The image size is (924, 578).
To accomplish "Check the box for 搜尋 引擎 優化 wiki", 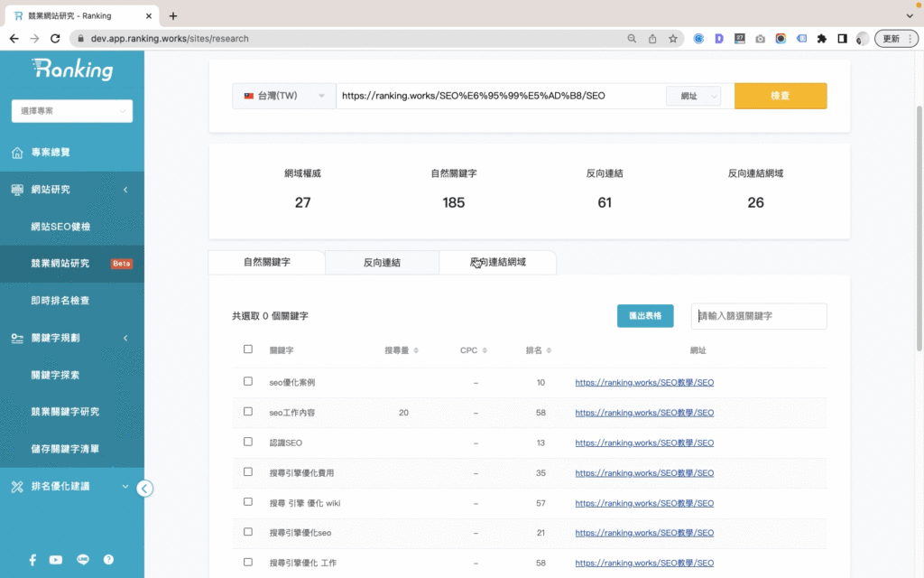I will point(248,502).
